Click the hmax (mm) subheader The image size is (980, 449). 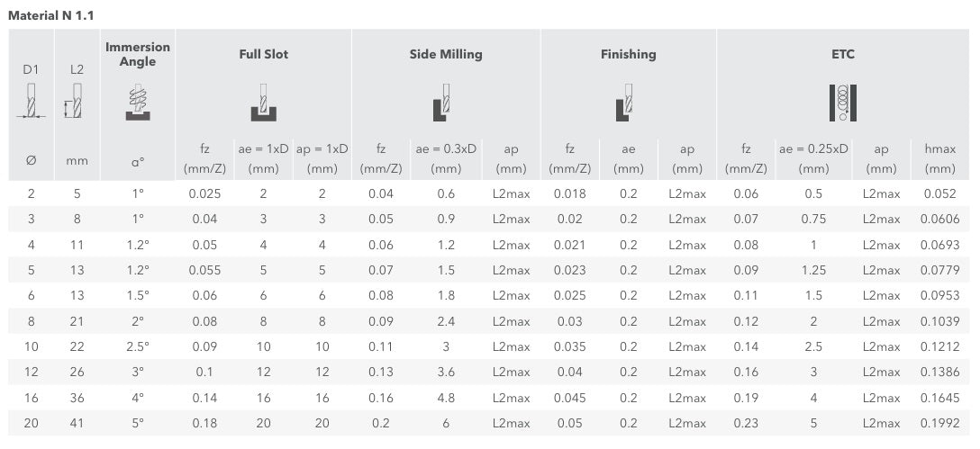click(x=940, y=158)
